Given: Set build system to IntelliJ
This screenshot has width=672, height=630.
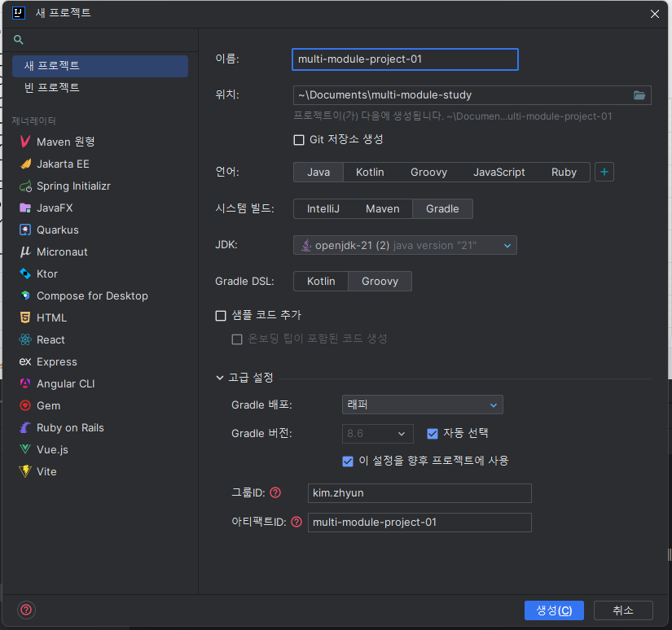Looking at the screenshot, I should (x=323, y=208).
